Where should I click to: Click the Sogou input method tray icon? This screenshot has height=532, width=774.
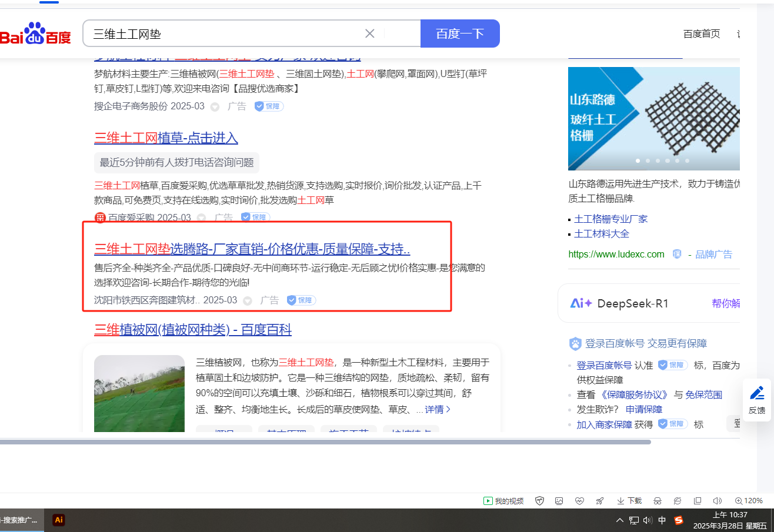pos(679,520)
